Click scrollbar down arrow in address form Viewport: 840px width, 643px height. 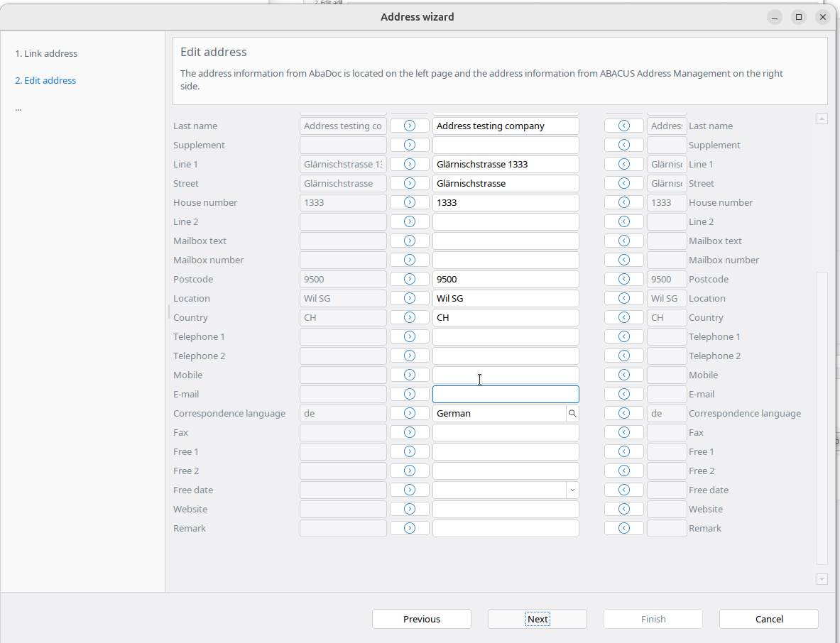click(822, 579)
